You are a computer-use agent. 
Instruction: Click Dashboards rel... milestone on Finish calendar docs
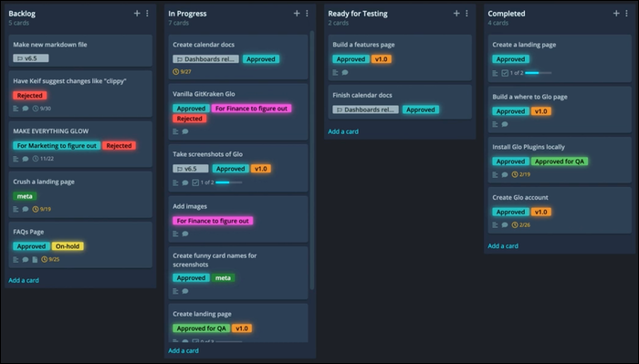pyautogui.click(x=365, y=109)
